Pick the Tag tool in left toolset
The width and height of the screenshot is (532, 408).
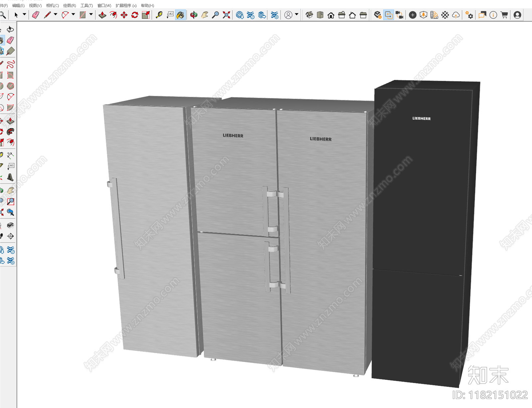[x=10, y=51]
